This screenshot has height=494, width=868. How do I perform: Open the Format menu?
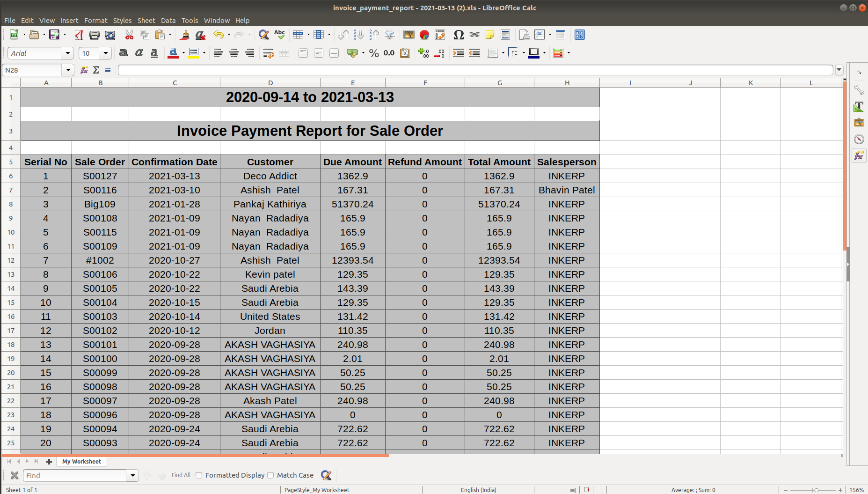click(95, 21)
